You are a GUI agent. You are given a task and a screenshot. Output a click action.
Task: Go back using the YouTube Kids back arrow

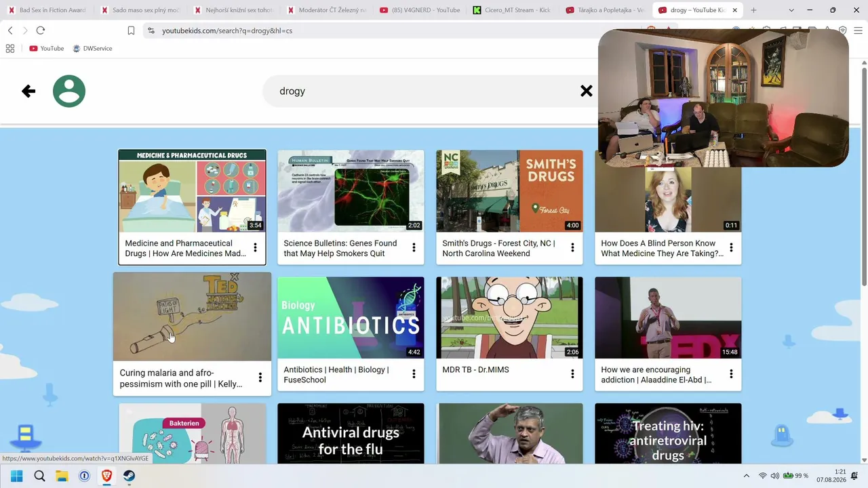click(28, 91)
